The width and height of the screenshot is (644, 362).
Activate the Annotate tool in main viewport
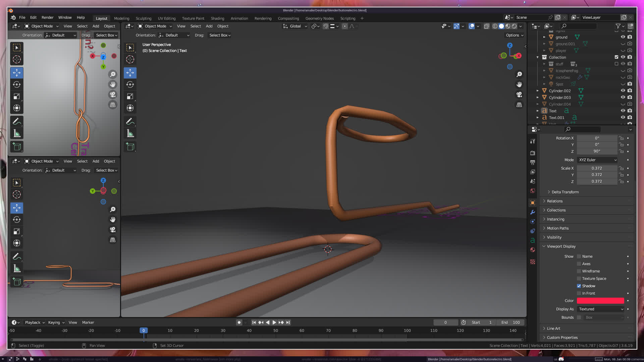pos(130,121)
